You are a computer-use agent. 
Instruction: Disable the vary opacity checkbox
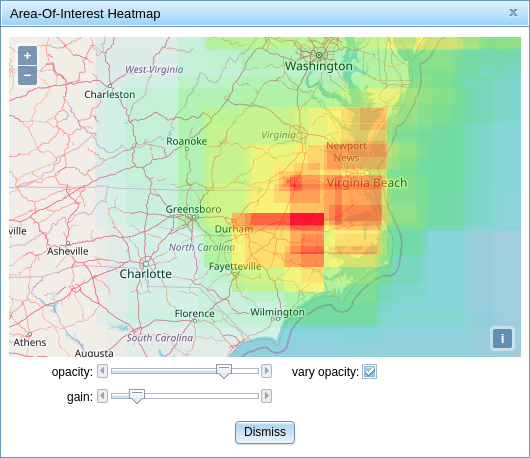(x=369, y=372)
